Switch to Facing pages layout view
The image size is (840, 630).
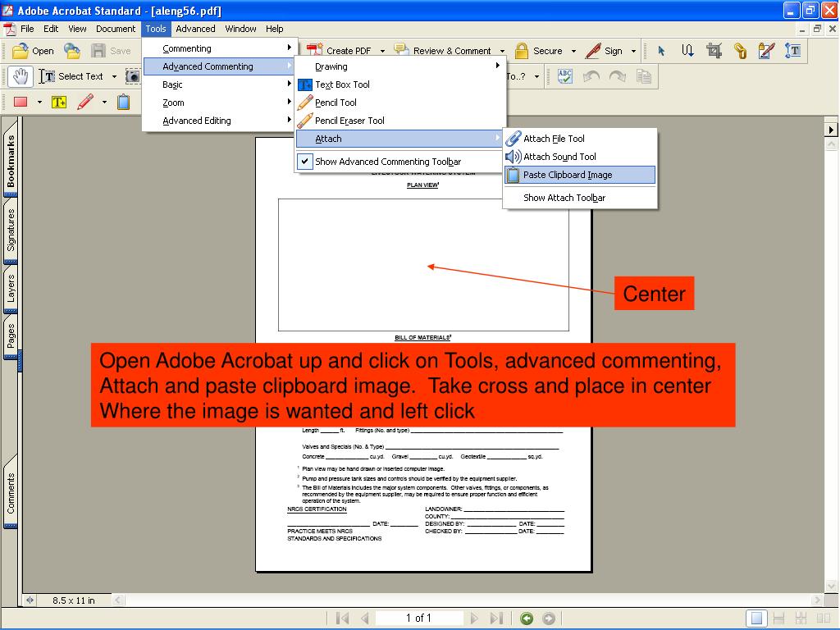[x=823, y=619]
